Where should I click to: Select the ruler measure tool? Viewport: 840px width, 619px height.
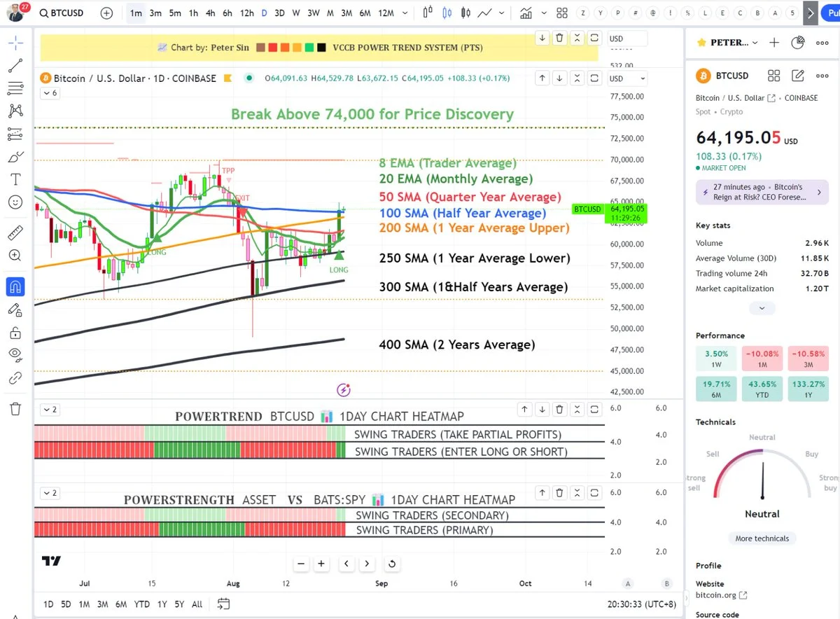(x=15, y=232)
